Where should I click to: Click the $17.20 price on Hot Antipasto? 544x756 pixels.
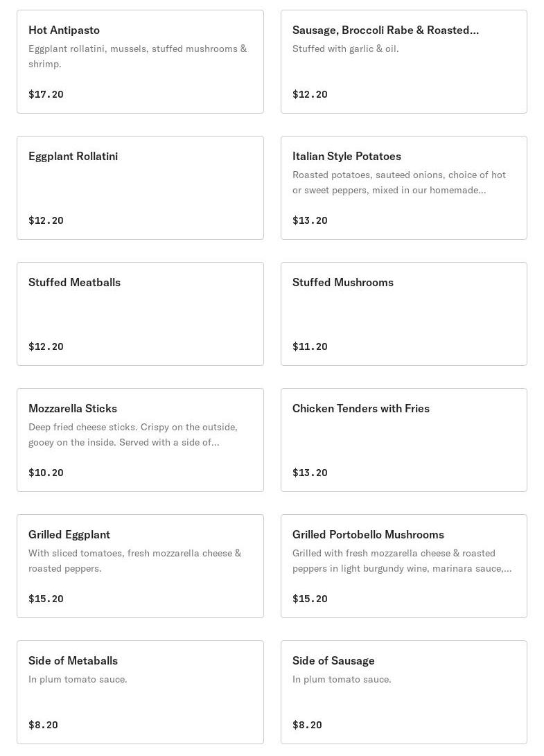click(x=46, y=94)
